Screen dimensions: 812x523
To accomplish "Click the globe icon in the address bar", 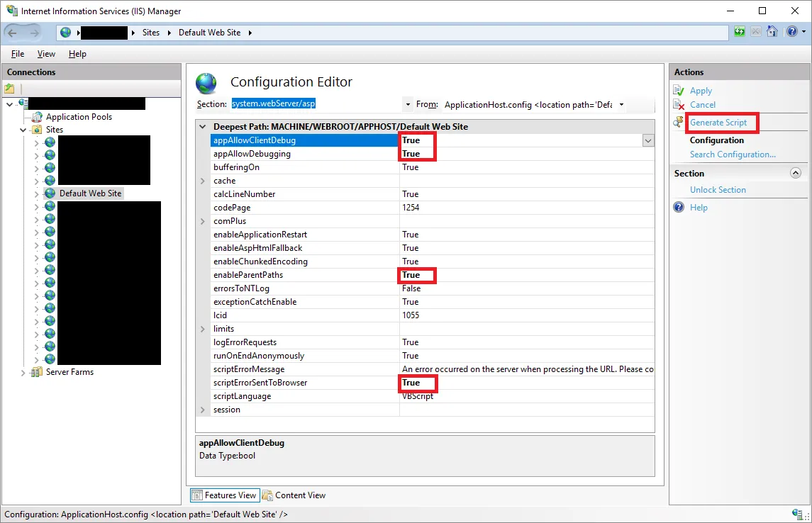I will pyautogui.click(x=65, y=33).
